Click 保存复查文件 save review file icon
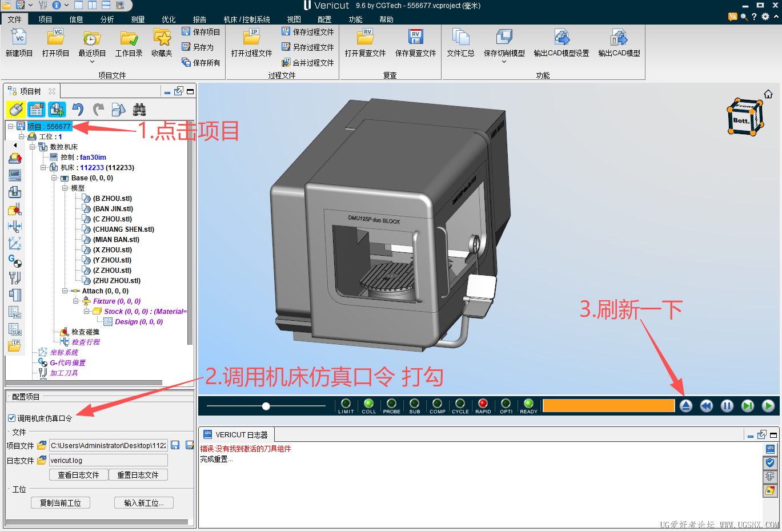Screen dimensions: 782x532 [415, 38]
